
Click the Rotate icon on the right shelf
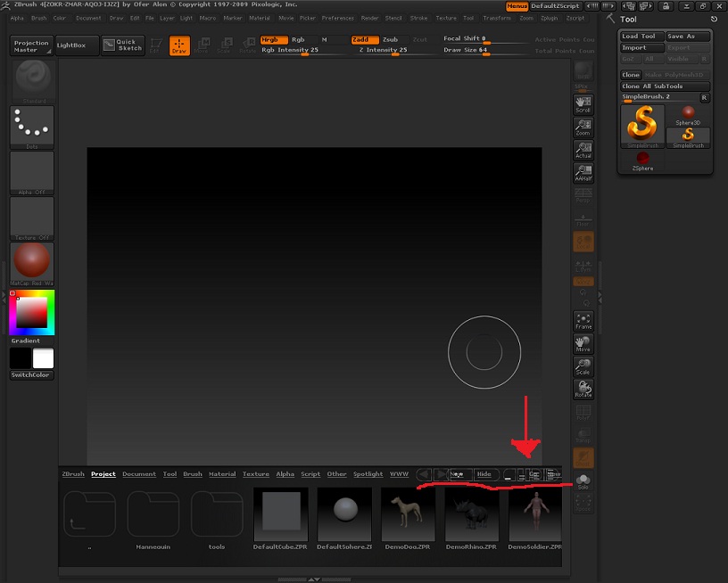point(582,387)
